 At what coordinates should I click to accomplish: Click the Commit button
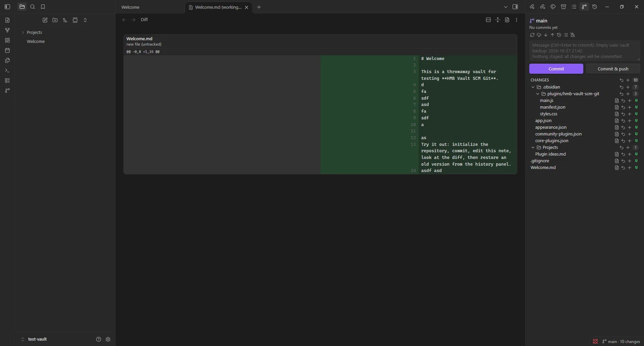pyautogui.click(x=556, y=69)
